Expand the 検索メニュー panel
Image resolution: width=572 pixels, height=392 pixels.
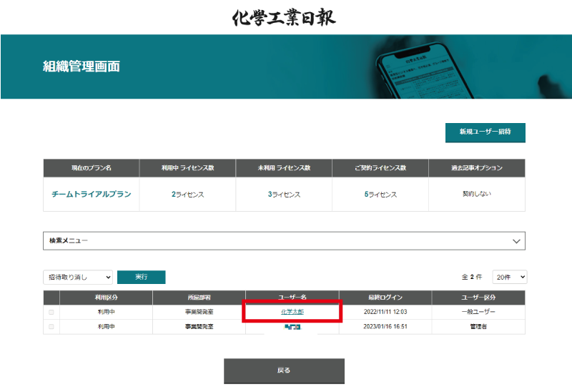coord(284,241)
